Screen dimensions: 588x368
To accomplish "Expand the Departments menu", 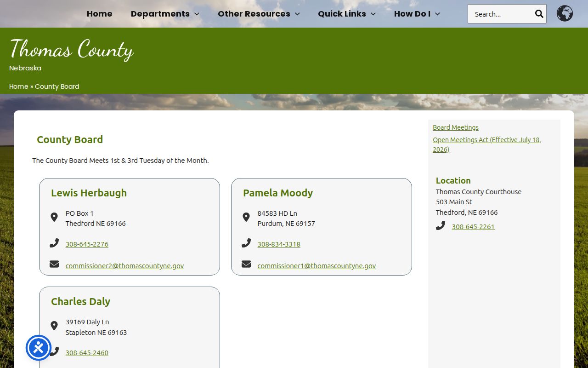I will pyautogui.click(x=165, y=14).
